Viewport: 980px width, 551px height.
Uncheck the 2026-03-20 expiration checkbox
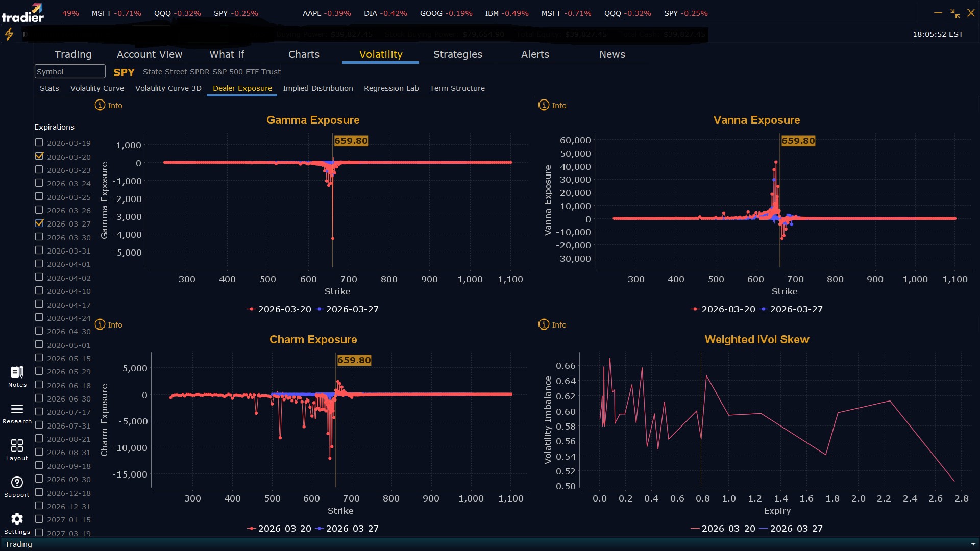pyautogui.click(x=39, y=156)
